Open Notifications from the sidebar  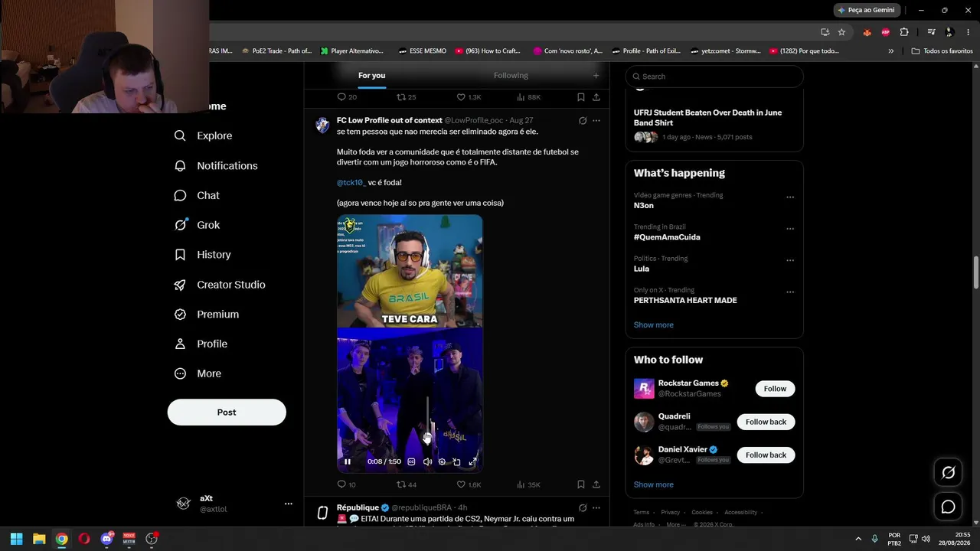[x=216, y=165]
